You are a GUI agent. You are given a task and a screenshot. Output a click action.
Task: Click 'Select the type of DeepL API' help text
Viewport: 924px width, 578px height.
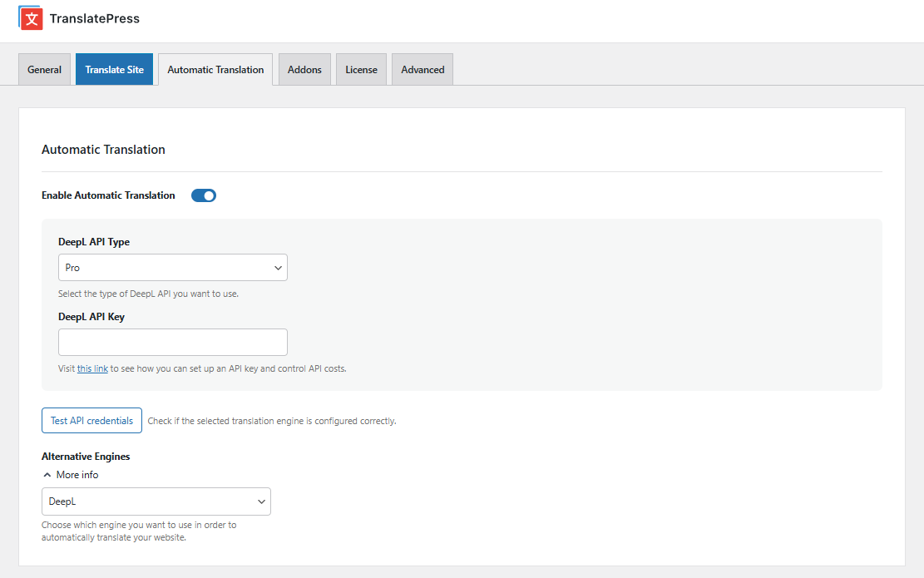[x=149, y=294]
